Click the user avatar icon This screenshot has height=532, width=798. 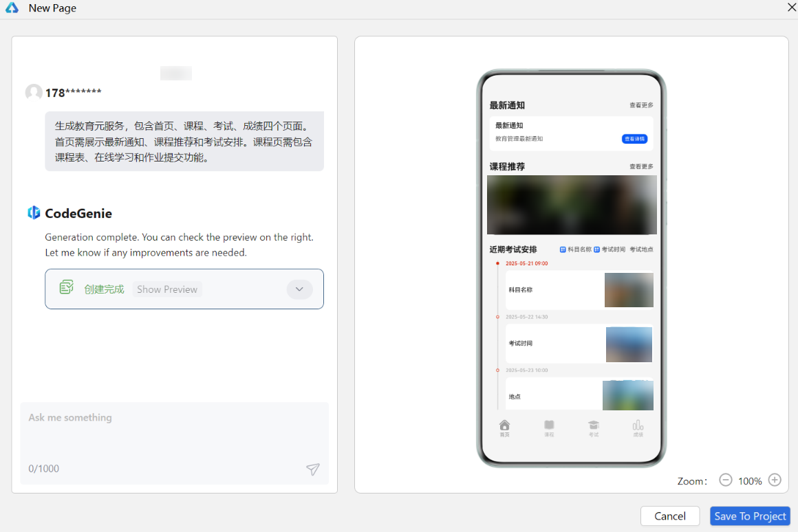click(x=34, y=92)
